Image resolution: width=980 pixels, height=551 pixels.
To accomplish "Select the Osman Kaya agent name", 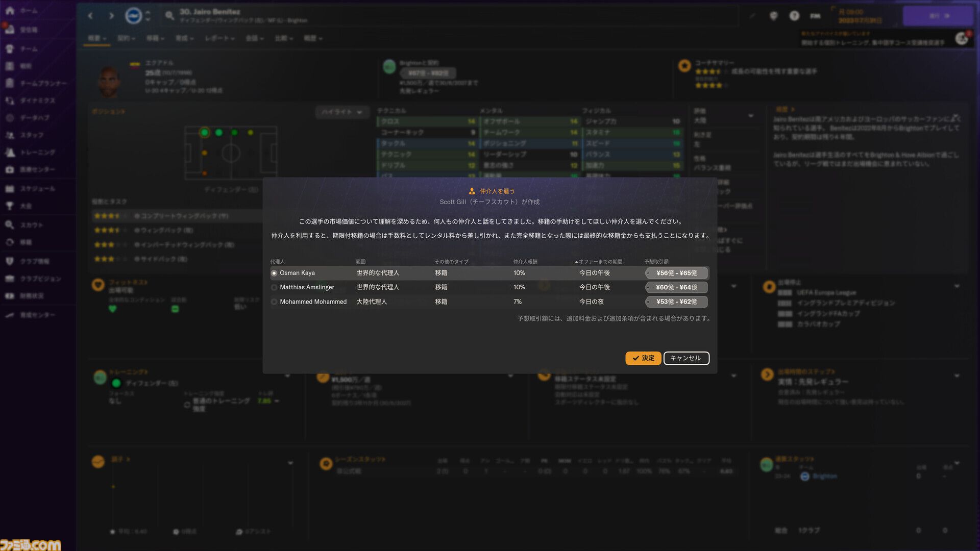I will [297, 273].
